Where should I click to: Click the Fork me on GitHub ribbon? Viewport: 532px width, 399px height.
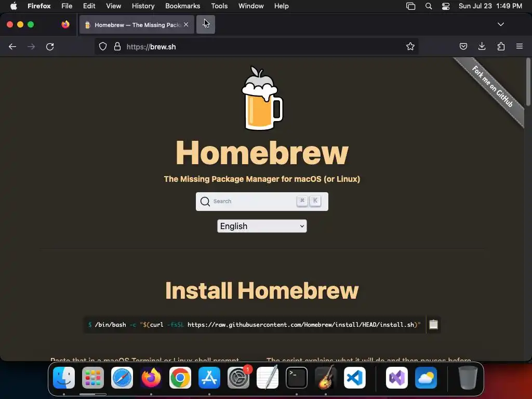coord(492,87)
